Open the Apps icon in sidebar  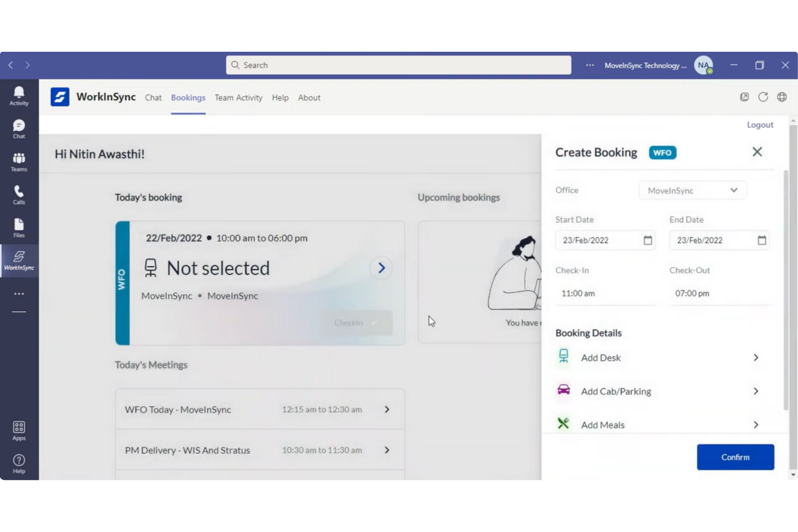click(x=19, y=431)
